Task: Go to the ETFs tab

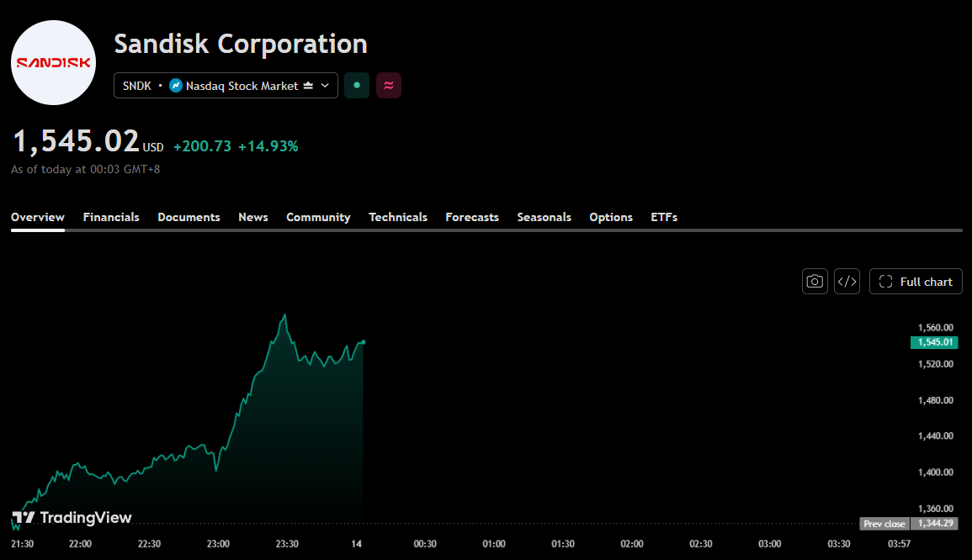Action: (x=664, y=218)
